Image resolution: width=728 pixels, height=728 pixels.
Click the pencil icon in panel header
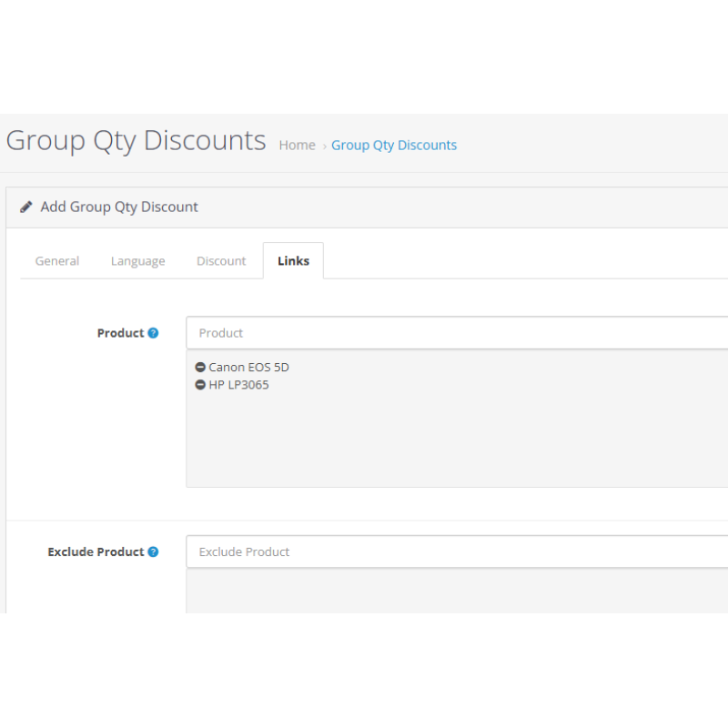tap(26, 207)
